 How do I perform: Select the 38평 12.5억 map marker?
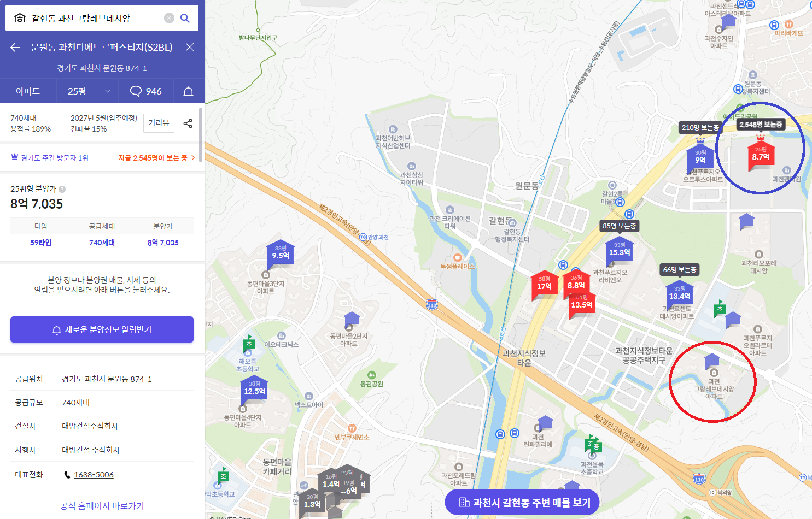click(254, 390)
